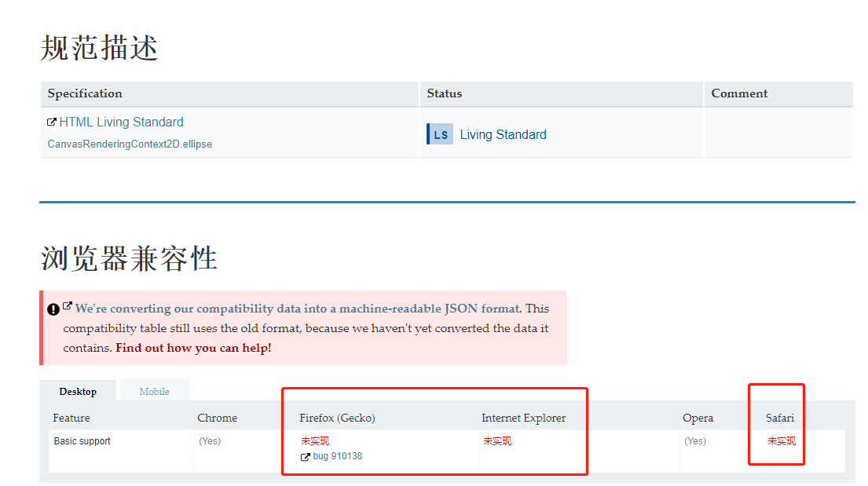This screenshot has width=868, height=486.
Task: Click the (Yes) value under Chrome
Action: (x=210, y=441)
